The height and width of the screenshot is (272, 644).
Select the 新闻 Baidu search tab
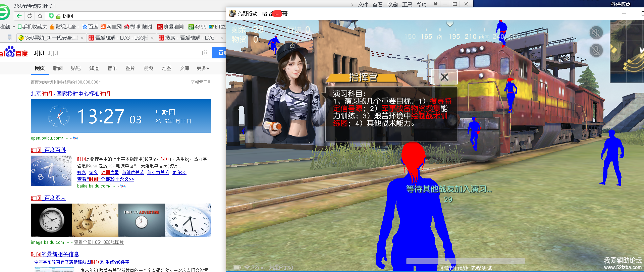[x=58, y=68]
